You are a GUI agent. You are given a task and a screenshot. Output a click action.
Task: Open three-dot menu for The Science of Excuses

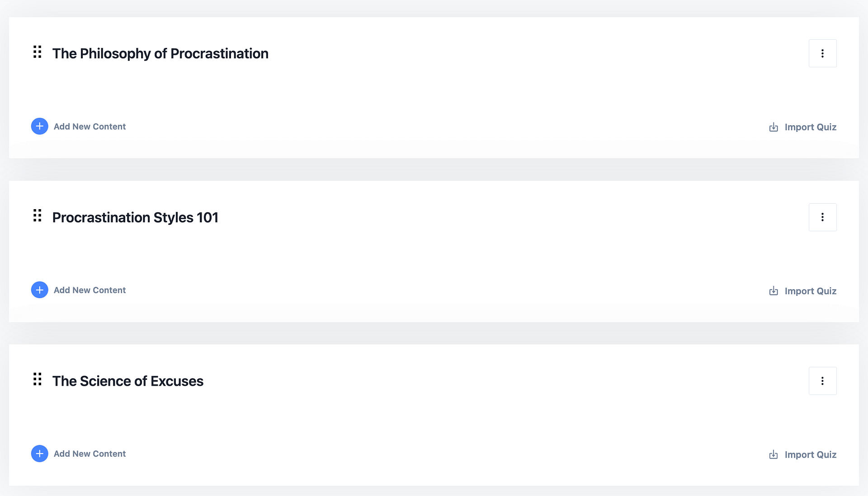[x=822, y=381]
